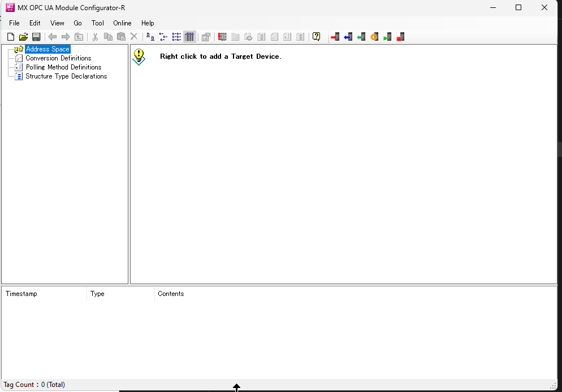Viewport: 562px width, 392px height.
Task: Click the Type column header
Action: 120,294
